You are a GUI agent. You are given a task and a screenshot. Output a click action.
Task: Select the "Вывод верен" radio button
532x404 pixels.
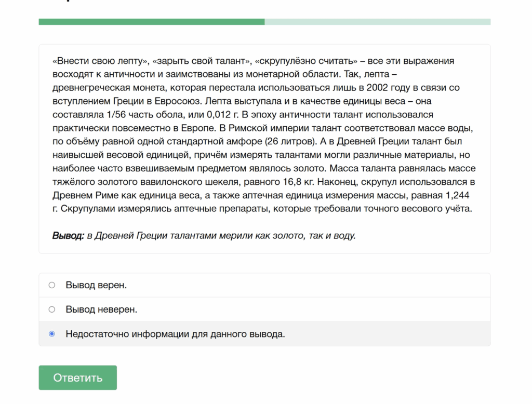tap(52, 285)
